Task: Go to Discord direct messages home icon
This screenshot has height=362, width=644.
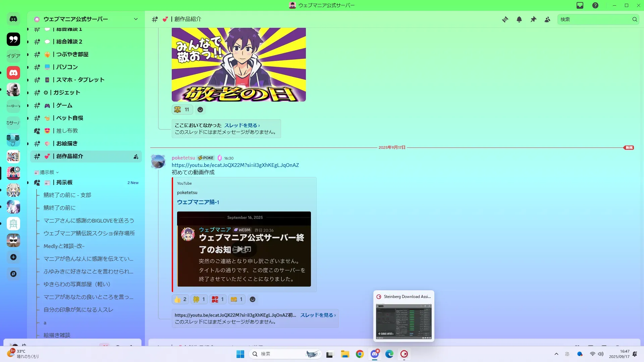Action: point(13,19)
